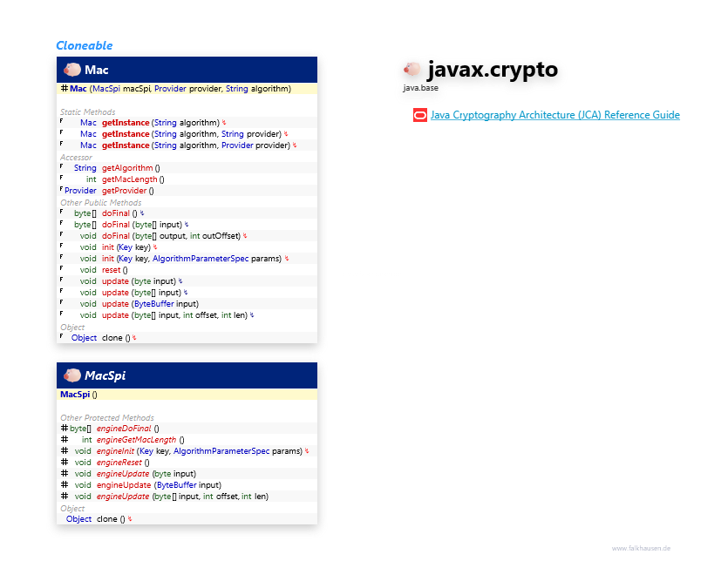The image size is (721, 588).
Task: Click the Mac class title
Action: pos(97,70)
